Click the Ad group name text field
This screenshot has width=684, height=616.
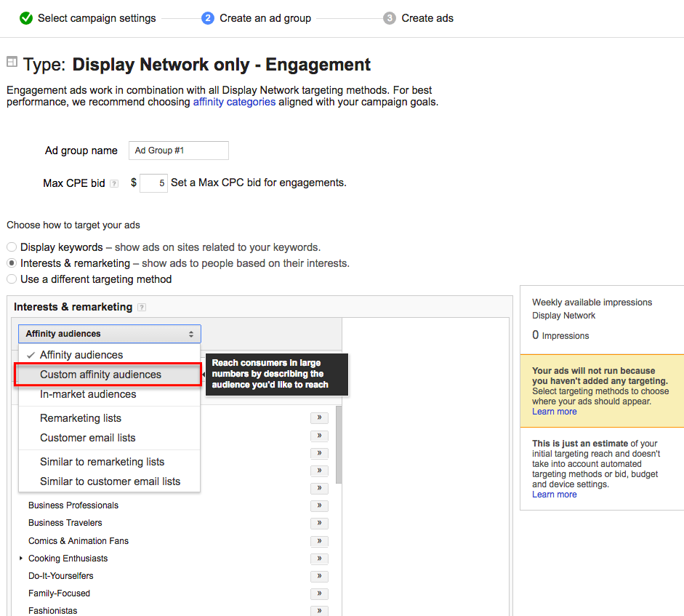coord(178,151)
